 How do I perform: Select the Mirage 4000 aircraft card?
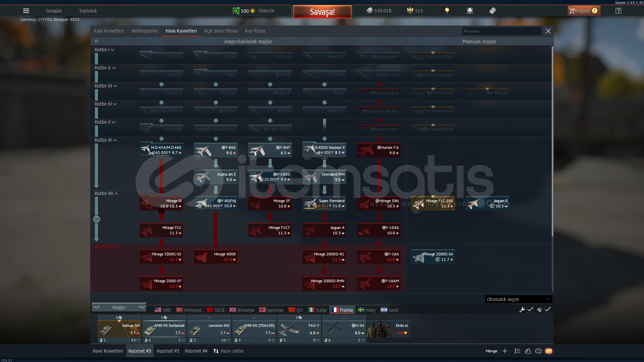coord(216,257)
